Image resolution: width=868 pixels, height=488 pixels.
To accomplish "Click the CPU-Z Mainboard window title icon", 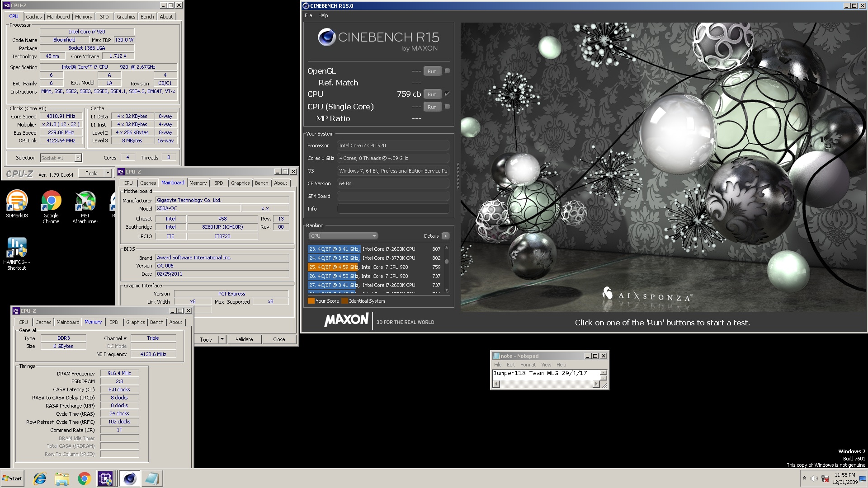I will pyautogui.click(x=121, y=172).
